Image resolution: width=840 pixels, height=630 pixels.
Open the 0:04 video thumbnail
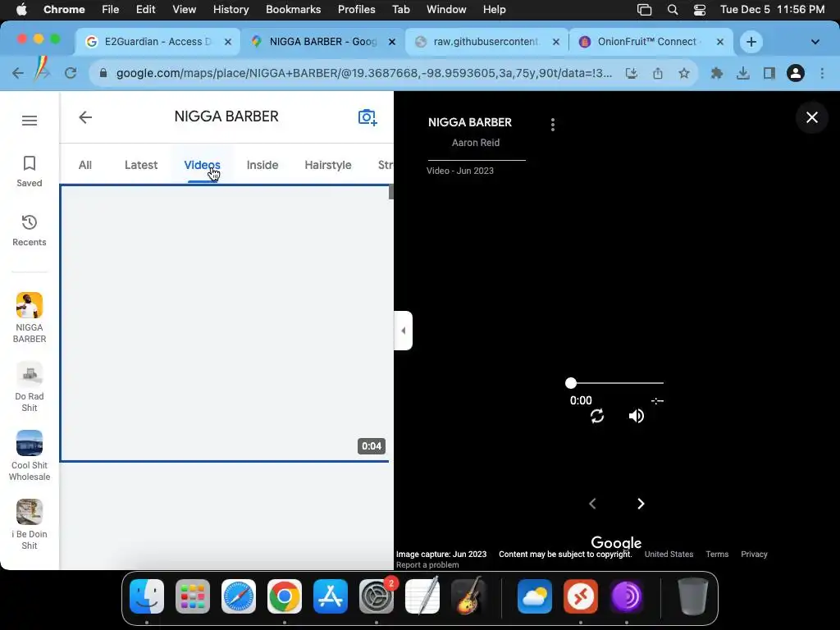point(225,323)
